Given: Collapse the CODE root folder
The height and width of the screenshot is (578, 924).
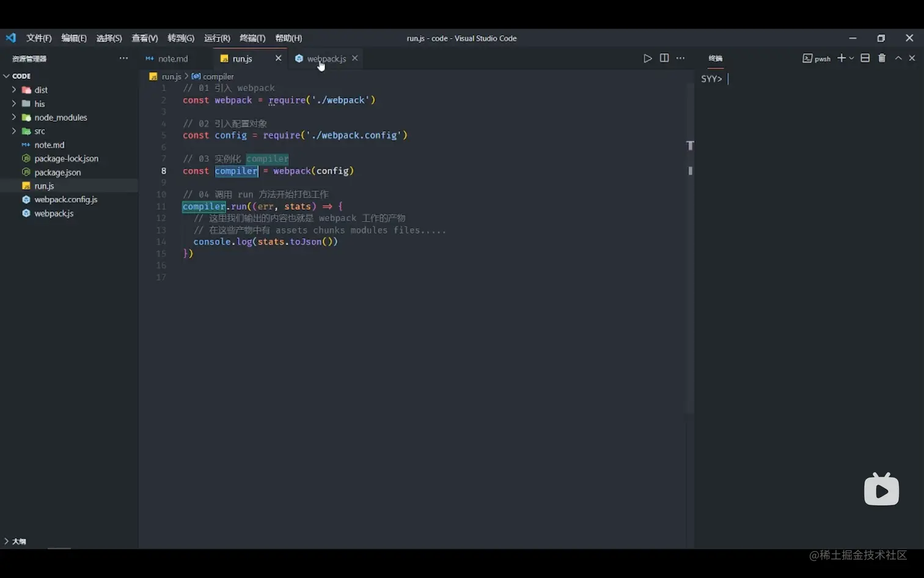Looking at the screenshot, I should (x=70, y=76).
